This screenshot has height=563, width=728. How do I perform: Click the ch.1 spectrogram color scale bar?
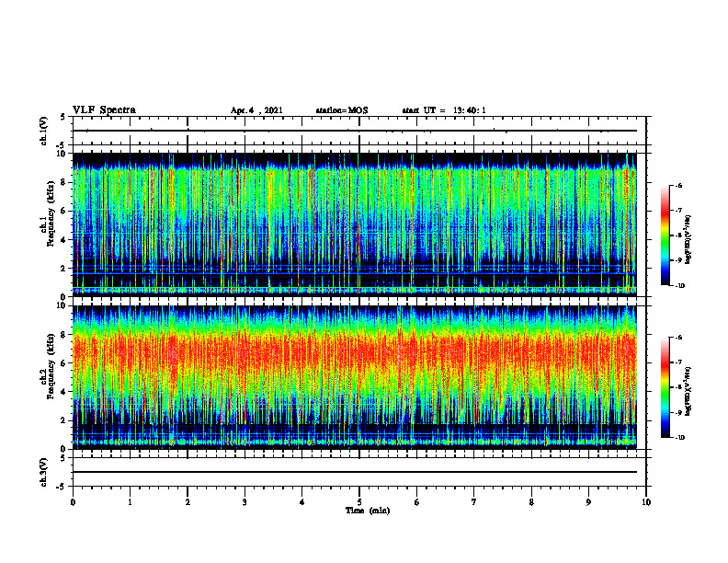665,236
